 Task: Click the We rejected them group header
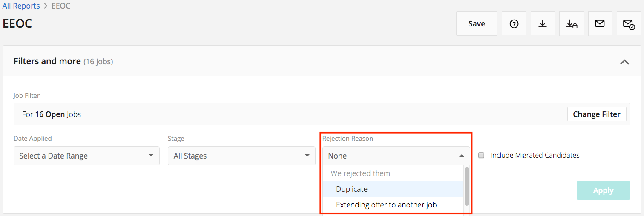(360, 173)
